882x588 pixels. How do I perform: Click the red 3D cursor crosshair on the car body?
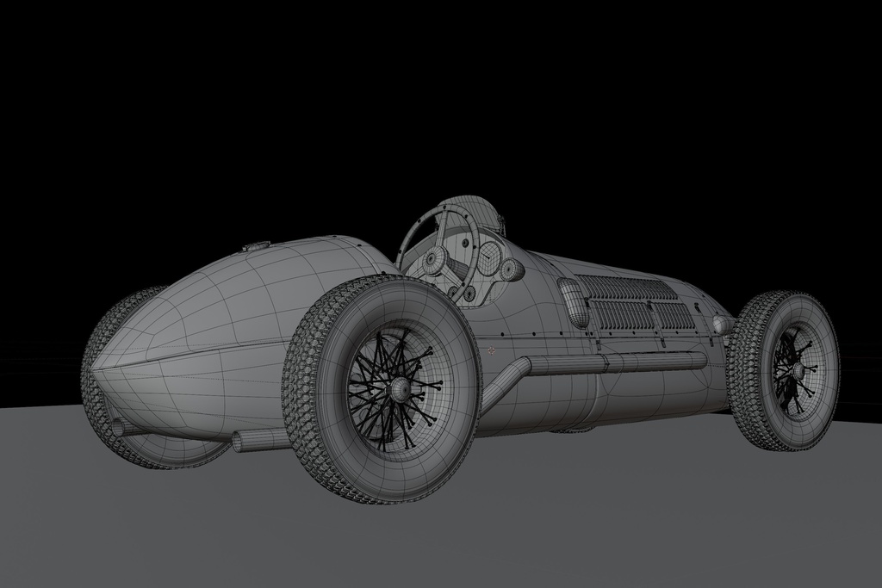tap(492, 350)
